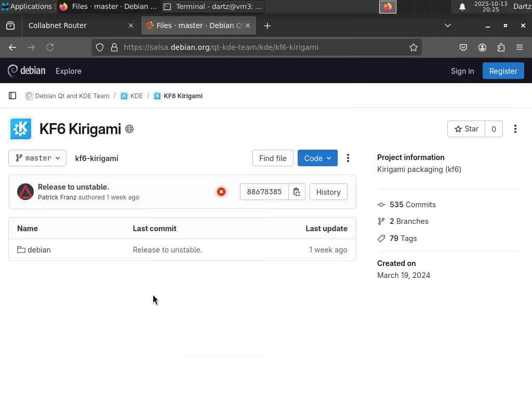Open Release to unstable commit title

coord(74,187)
